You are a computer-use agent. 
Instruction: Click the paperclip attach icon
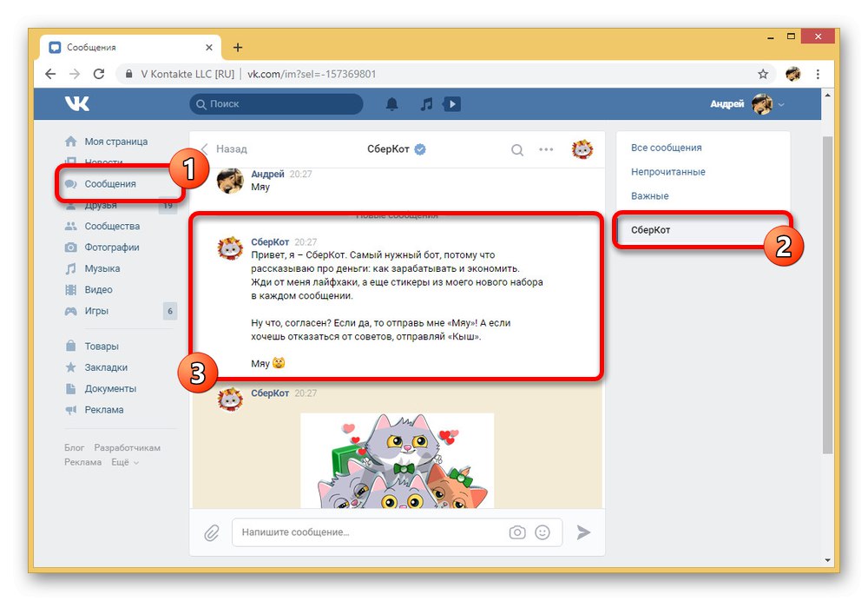click(212, 533)
